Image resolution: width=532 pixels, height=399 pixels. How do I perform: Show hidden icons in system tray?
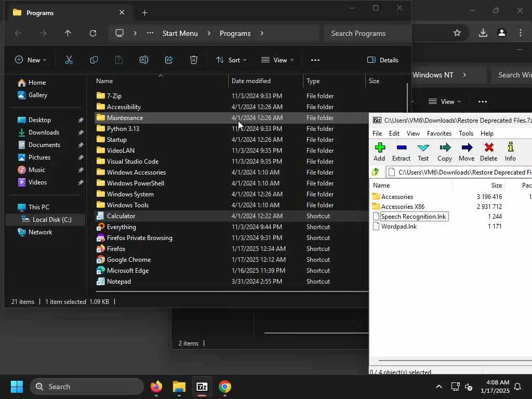click(x=438, y=387)
